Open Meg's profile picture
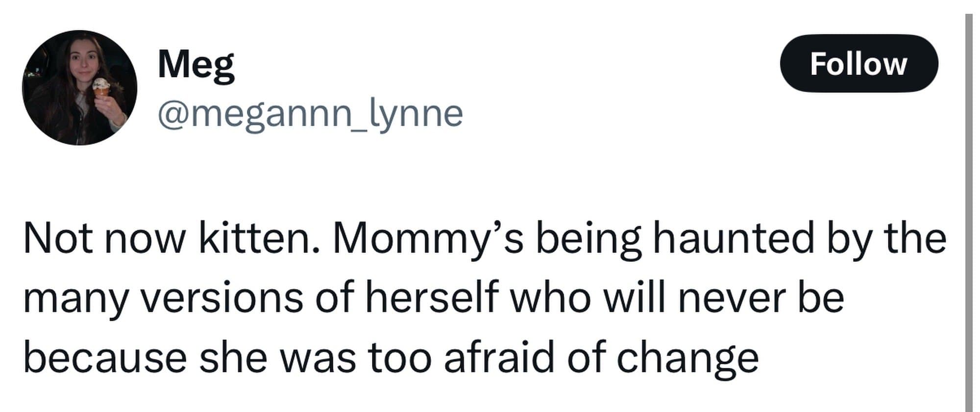The image size is (980, 412). coord(79,88)
